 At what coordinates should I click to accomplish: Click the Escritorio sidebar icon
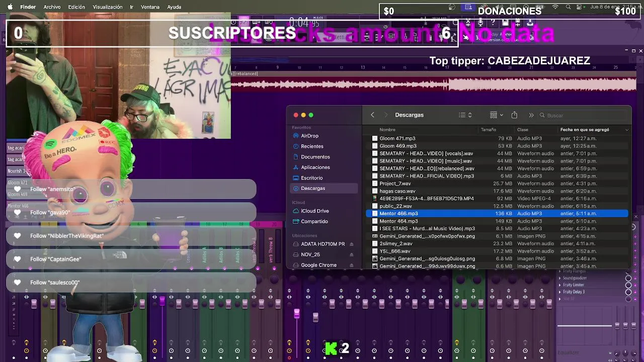(296, 178)
